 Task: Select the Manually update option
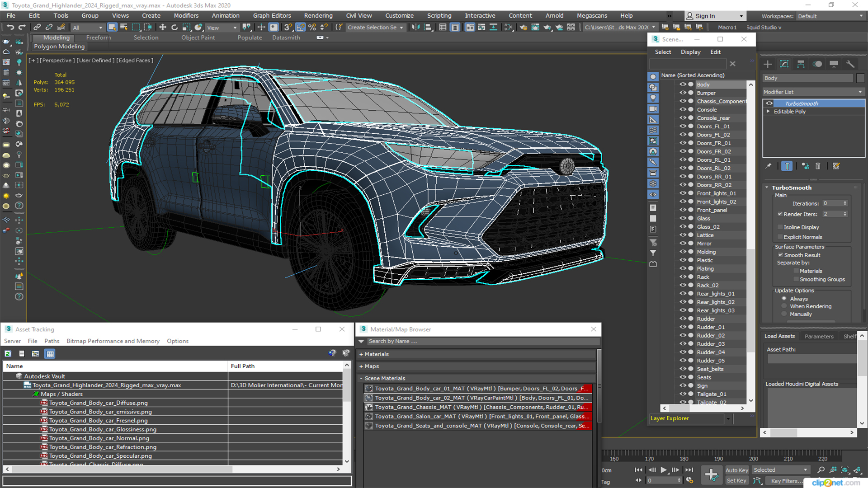point(784,314)
